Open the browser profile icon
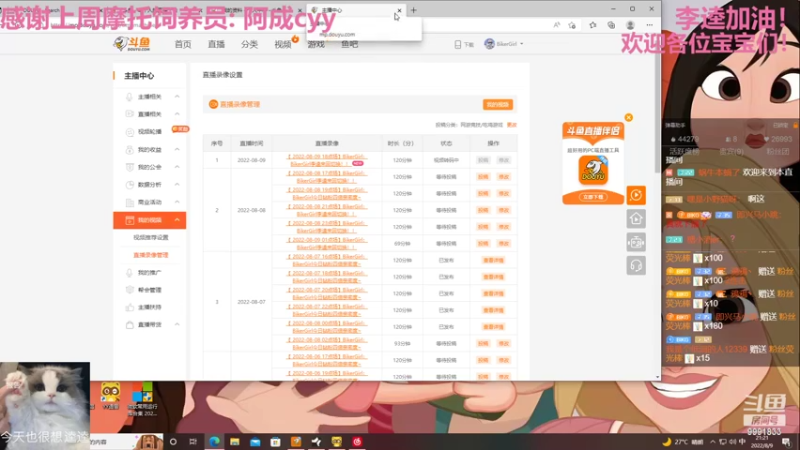The image size is (800, 450). pos(631,25)
